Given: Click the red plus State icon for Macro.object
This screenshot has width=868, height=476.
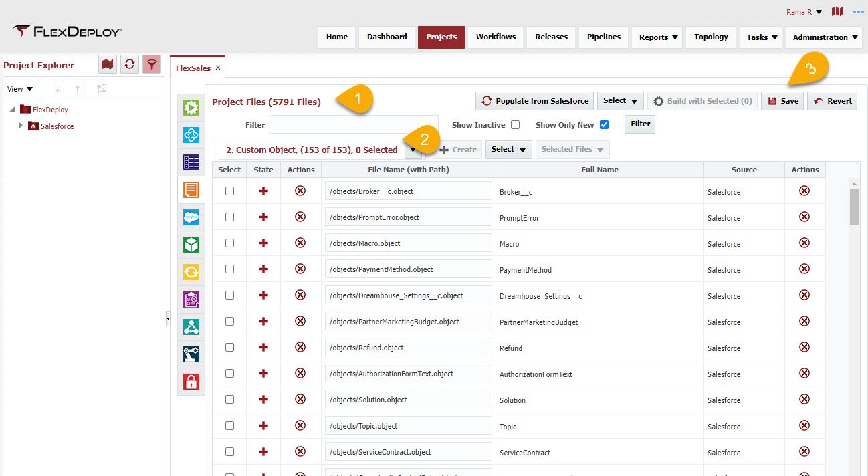Looking at the screenshot, I should click(x=263, y=243).
